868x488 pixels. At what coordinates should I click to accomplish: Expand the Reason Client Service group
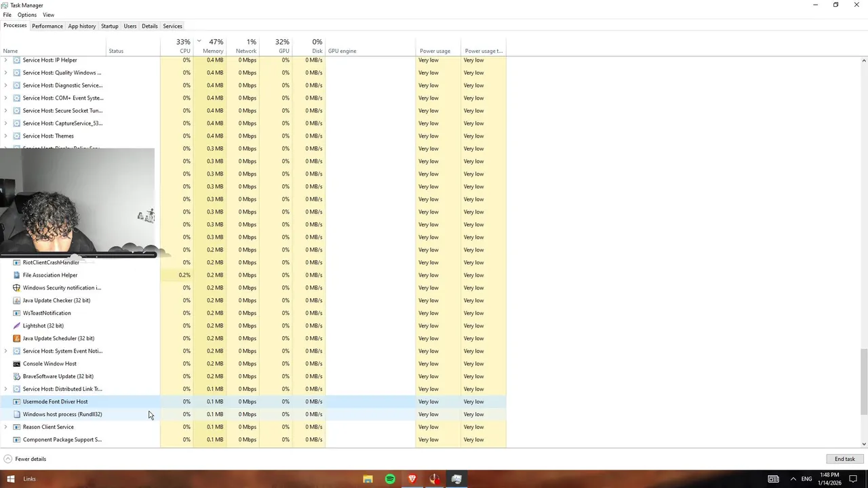tap(6, 427)
